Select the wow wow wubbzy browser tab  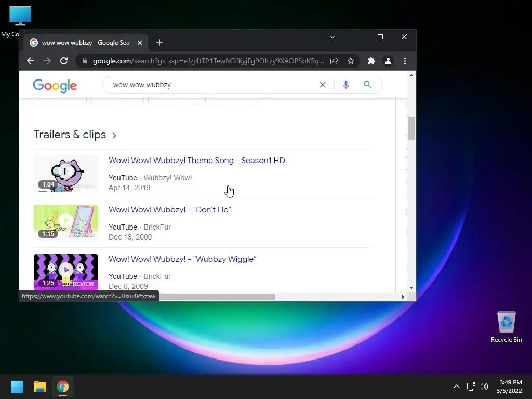pyautogui.click(x=85, y=43)
